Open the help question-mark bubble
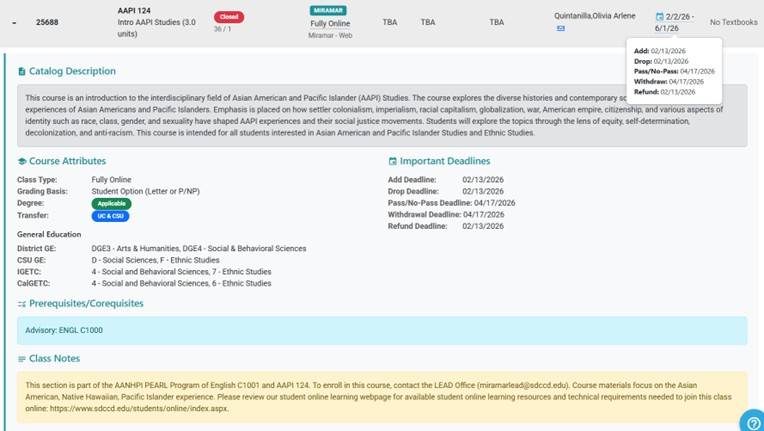This screenshot has width=764, height=431. [753, 422]
